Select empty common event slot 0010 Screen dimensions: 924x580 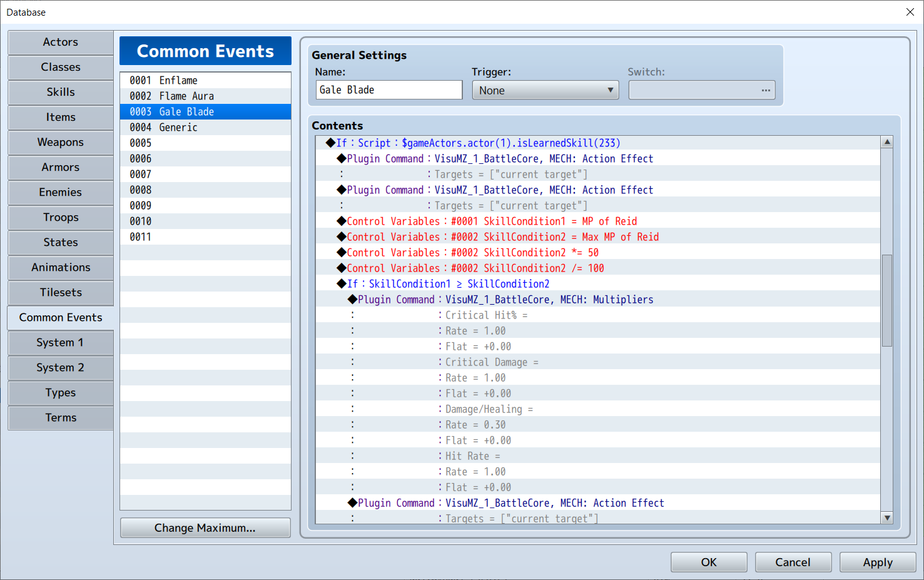205,221
